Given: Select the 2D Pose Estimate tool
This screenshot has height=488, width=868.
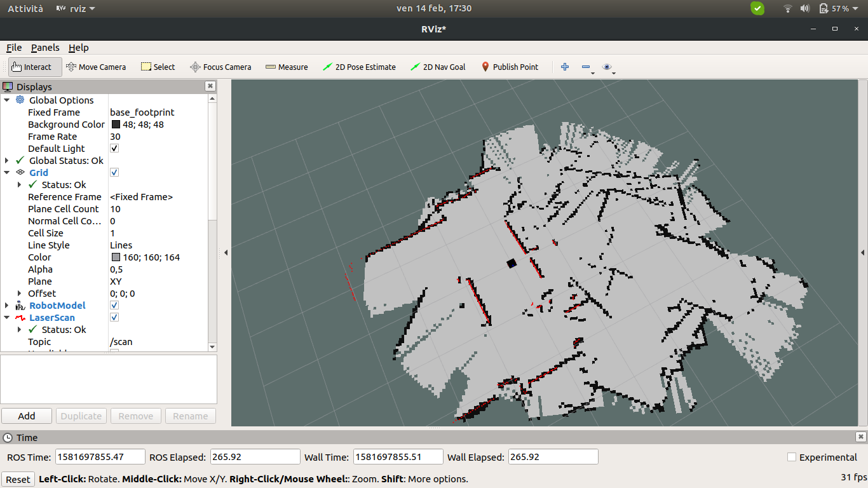Looking at the screenshot, I should click(x=359, y=67).
